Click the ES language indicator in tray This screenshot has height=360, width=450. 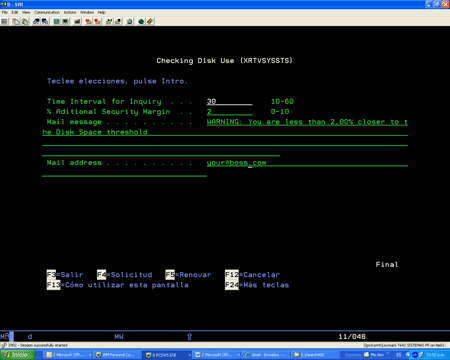click(x=399, y=355)
